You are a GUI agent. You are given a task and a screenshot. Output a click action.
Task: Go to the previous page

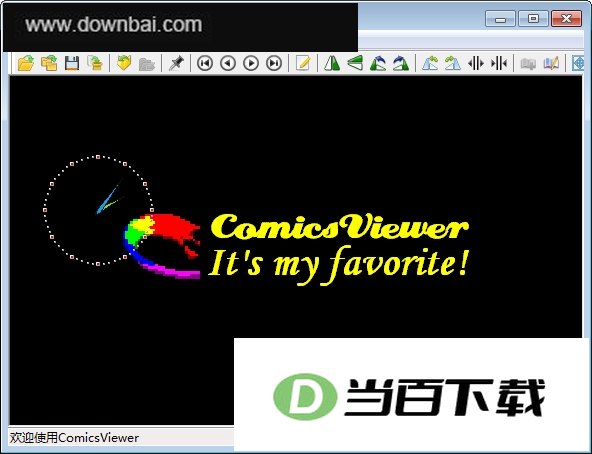228,63
